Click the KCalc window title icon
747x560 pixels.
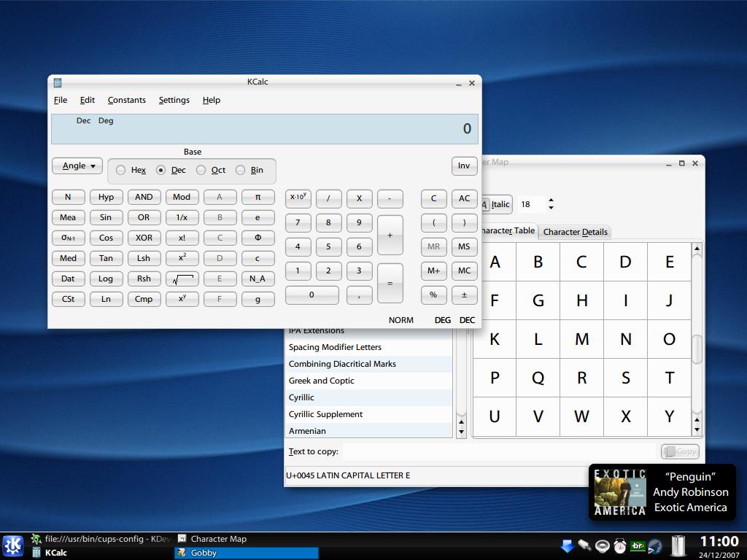[x=58, y=83]
